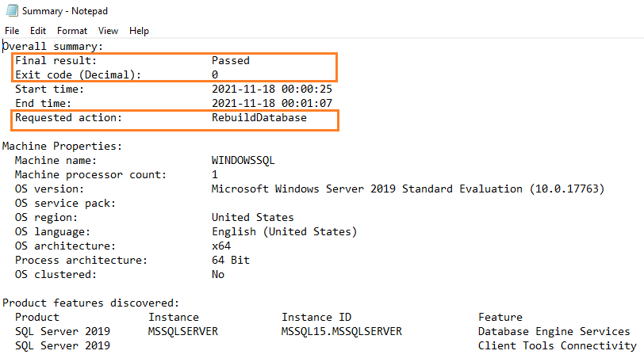644x362 pixels.
Task: Place cursor on 'Exit code (Decimal)' line
Action: 78,74
